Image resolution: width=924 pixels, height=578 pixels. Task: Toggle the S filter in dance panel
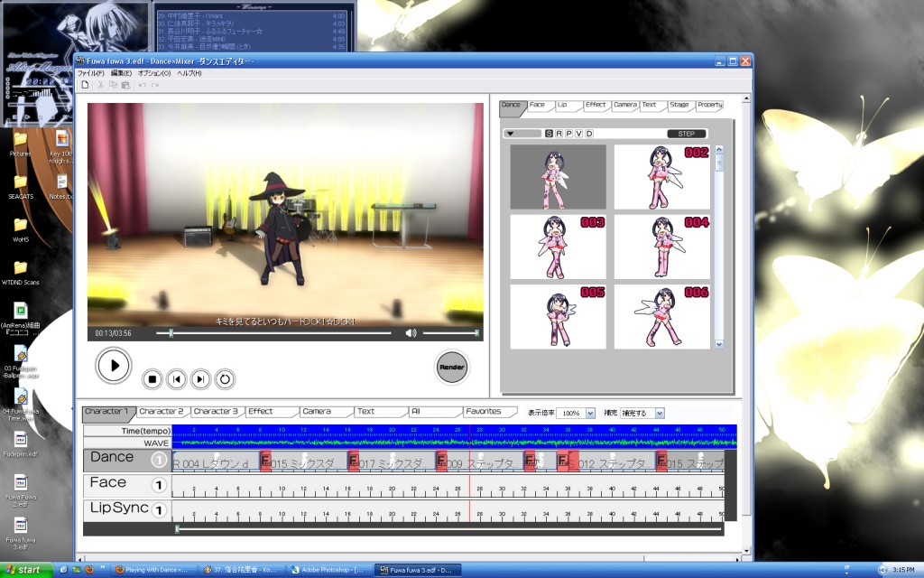549,134
